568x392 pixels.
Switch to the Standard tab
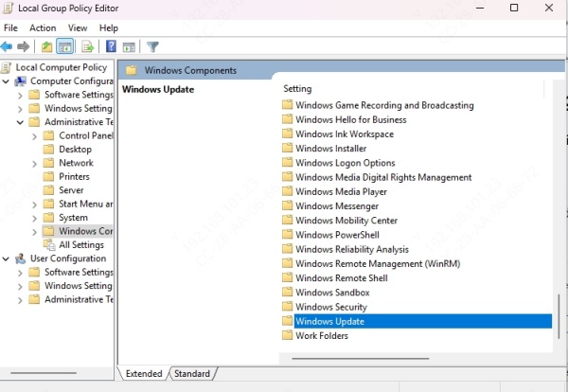tap(192, 373)
